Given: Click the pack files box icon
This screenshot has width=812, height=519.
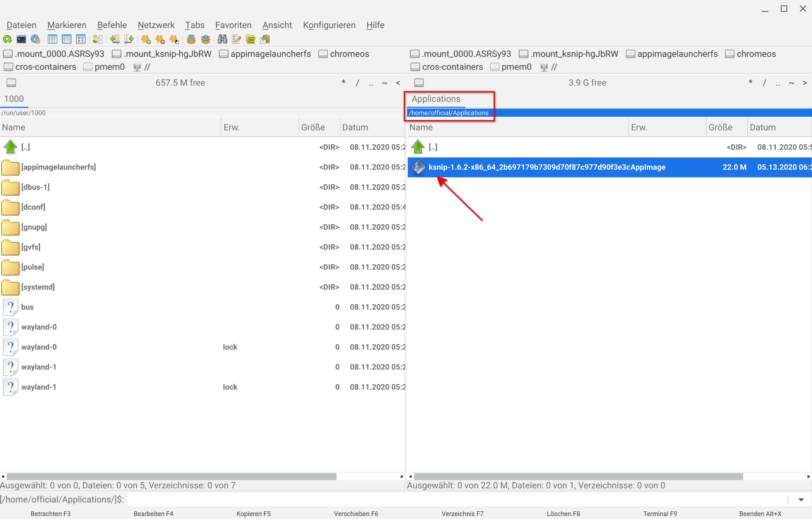Looking at the screenshot, I should coord(191,39).
